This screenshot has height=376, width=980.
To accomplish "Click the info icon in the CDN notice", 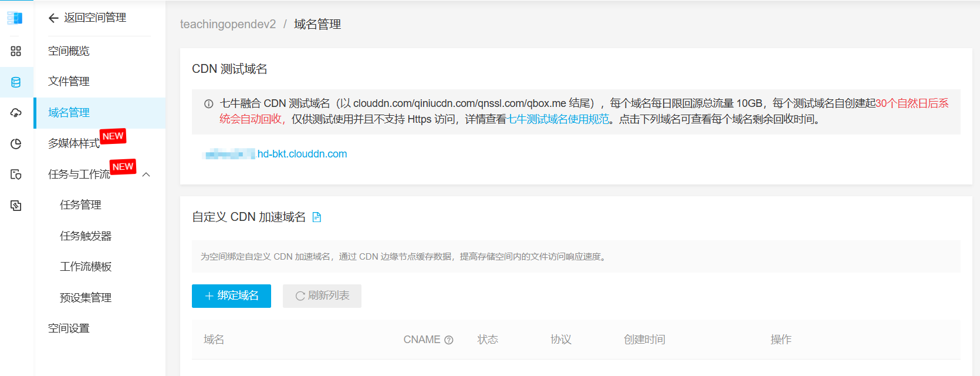I will (x=208, y=104).
